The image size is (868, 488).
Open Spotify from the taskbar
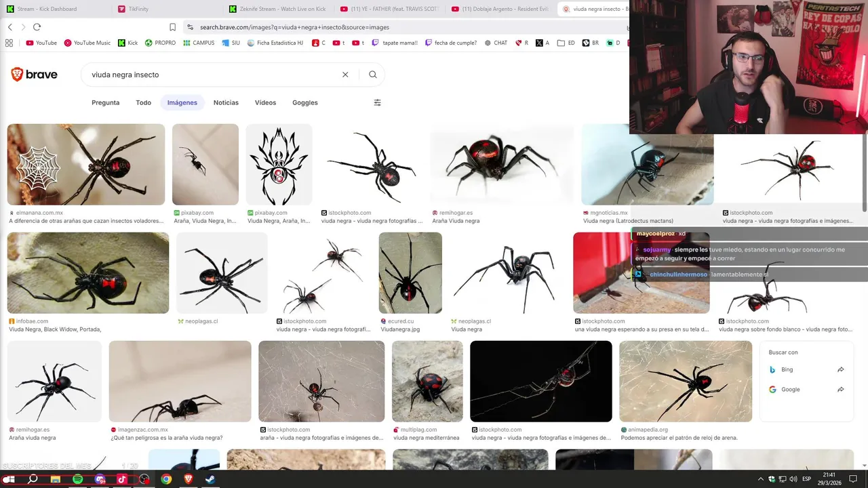77,479
